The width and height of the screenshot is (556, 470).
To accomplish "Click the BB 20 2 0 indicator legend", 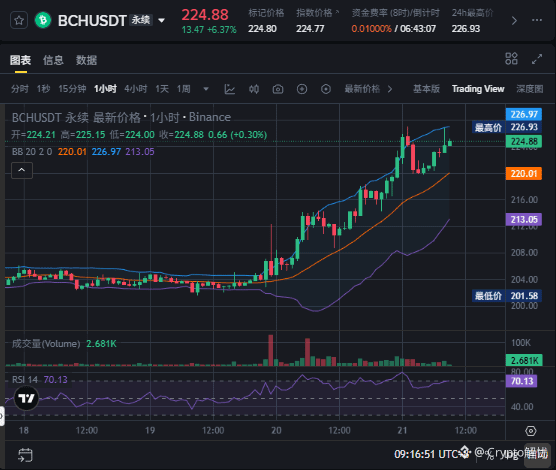I will click(32, 152).
